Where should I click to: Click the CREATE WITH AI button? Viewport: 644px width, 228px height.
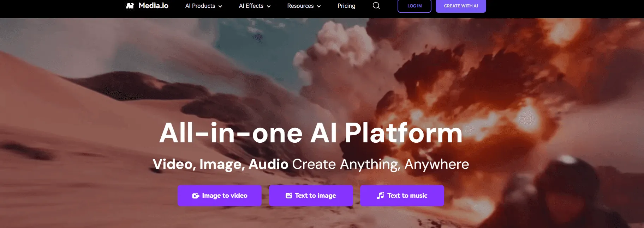tap(461, 6)
